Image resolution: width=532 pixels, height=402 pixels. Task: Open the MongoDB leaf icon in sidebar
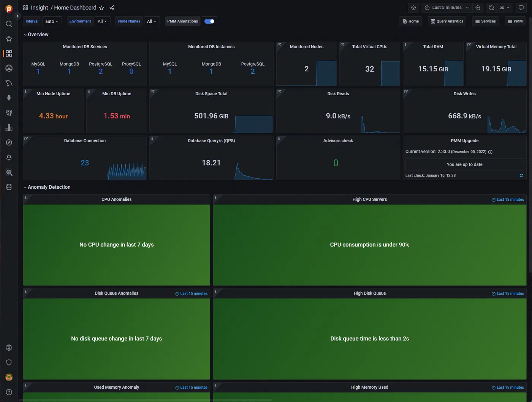pyautogui.click(x=9, y=98)
